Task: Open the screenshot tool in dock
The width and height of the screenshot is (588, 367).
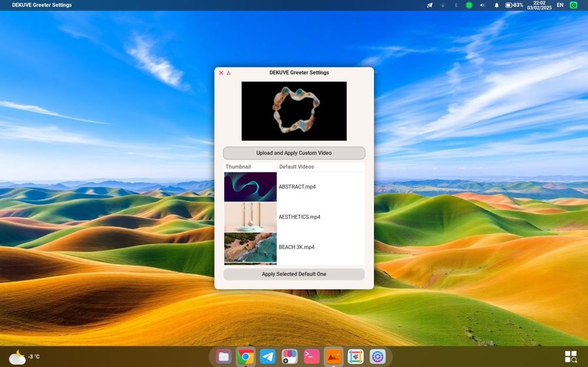Action: click(355, 356)
